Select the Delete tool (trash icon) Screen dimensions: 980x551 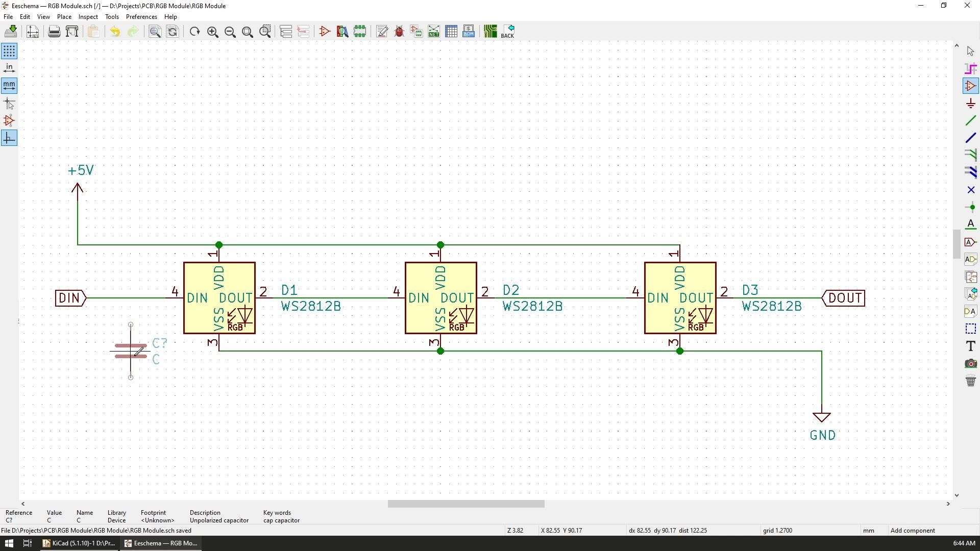(971, 381)
